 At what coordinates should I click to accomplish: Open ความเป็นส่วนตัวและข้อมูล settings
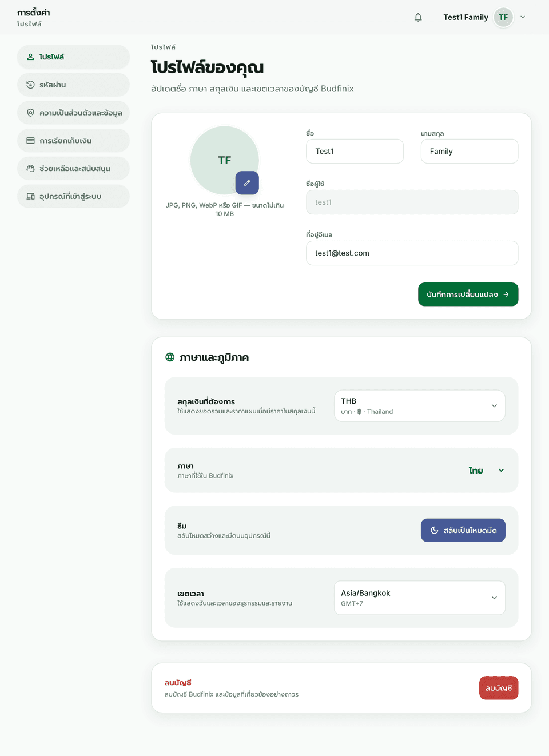click(x=73, y=113)
